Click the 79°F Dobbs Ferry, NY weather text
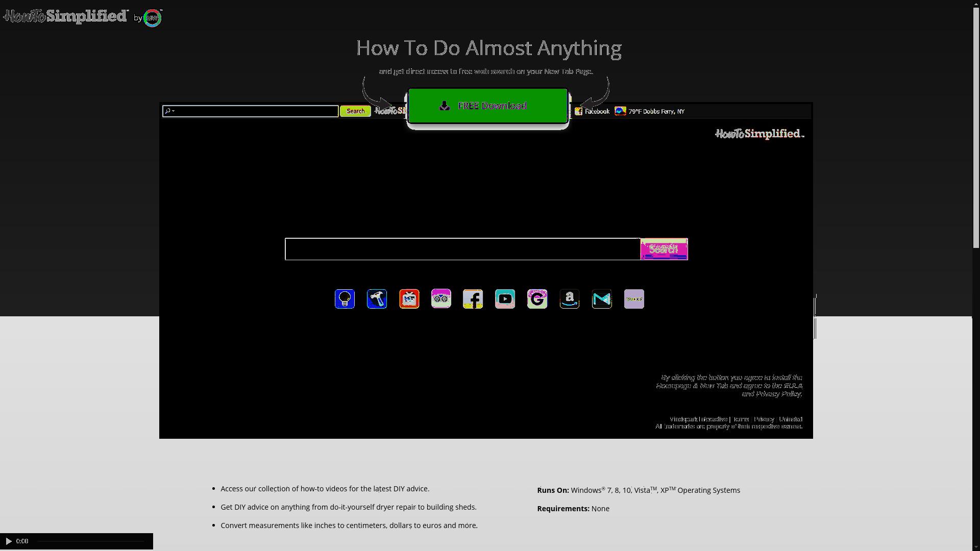The image size is (980, 551). (656, 111)
